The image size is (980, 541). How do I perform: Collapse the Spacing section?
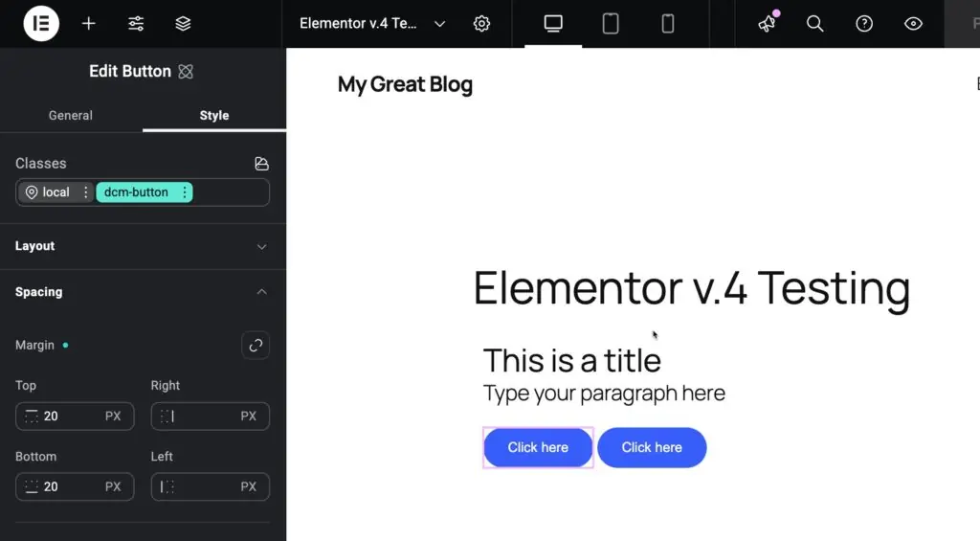point(144,291)
